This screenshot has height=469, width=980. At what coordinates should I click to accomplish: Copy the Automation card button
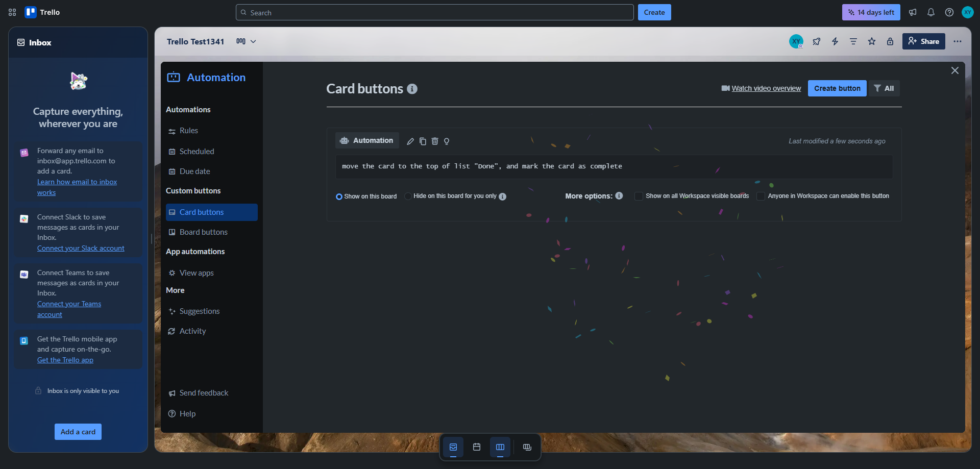(x=423, y=141)
